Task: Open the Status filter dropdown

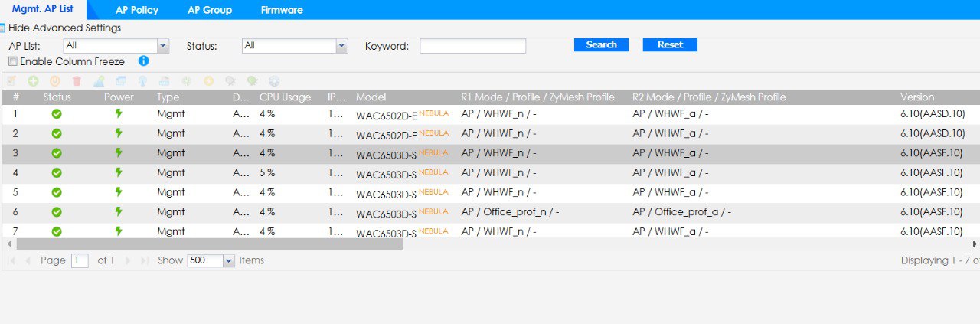Action: 341,46
